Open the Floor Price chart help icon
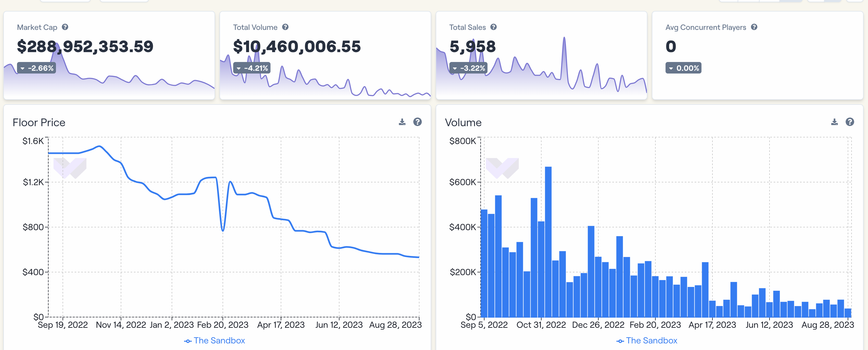868x350 pixels. (417, 122)
